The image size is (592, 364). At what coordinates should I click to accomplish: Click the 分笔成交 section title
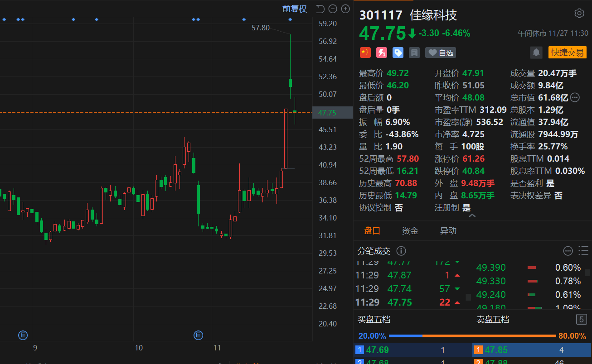pos(374,251)
